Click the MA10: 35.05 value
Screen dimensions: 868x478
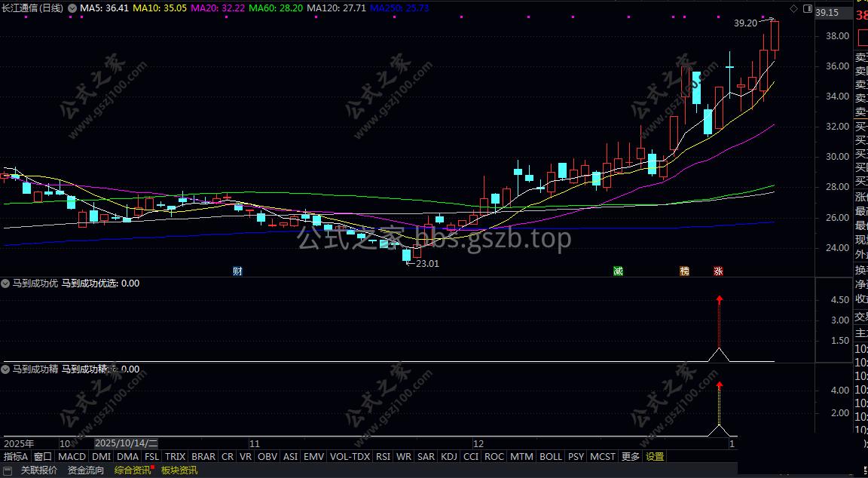(x=160, y=8)
